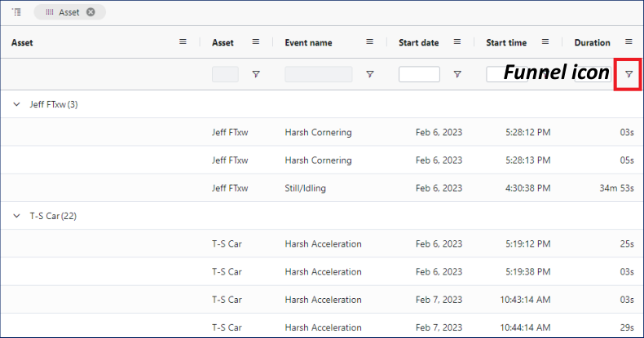Image resolution: width=644 pixels, height=338 pixels.
Task: Open the Start date column menu icon
Action: click(x=457, y=42)
